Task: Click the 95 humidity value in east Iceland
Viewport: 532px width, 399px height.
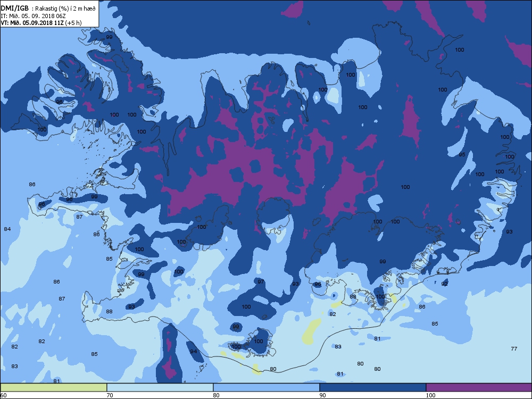Action: (462, 154)
